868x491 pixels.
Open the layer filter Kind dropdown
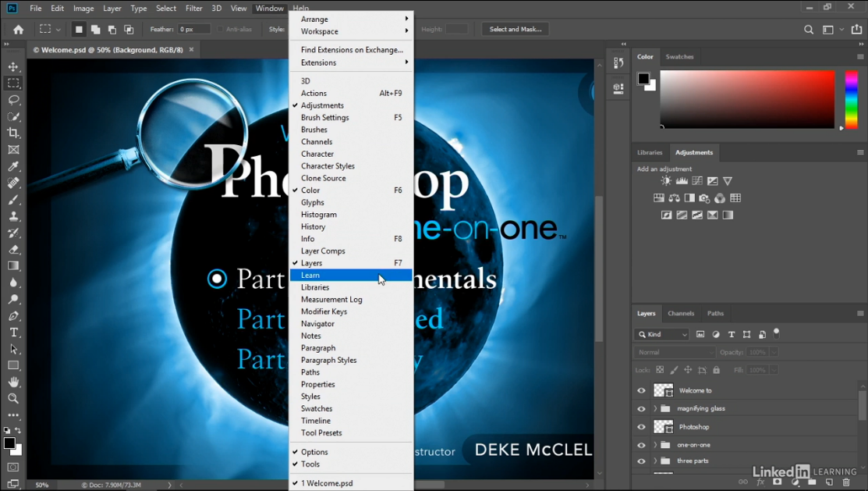click(661, 334)
